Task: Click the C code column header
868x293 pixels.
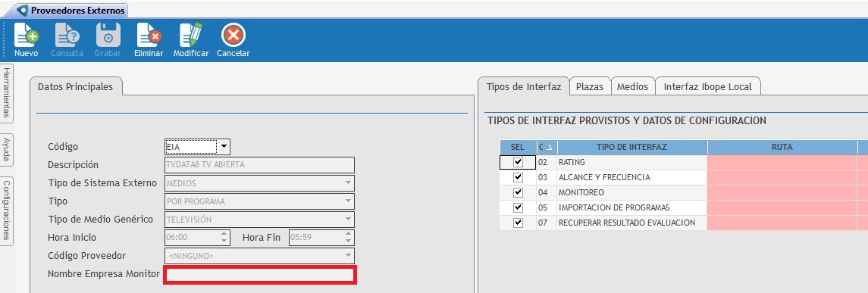Action: [547, 147]
